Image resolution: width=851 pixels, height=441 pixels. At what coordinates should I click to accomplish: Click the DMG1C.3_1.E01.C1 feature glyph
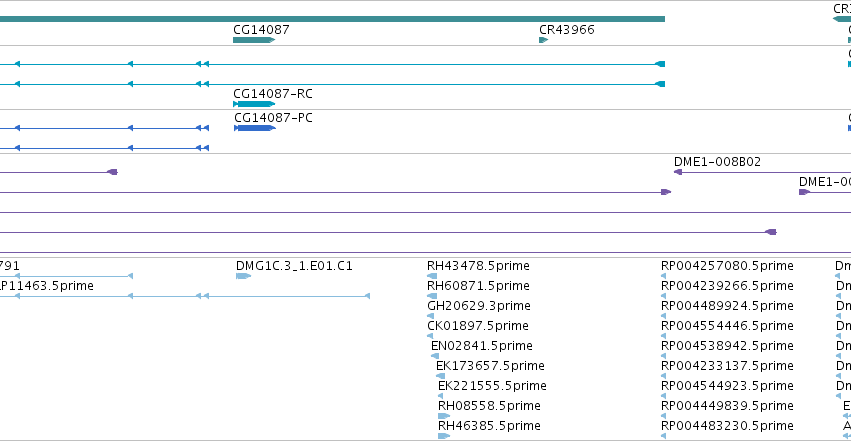[x=243, y=276]
